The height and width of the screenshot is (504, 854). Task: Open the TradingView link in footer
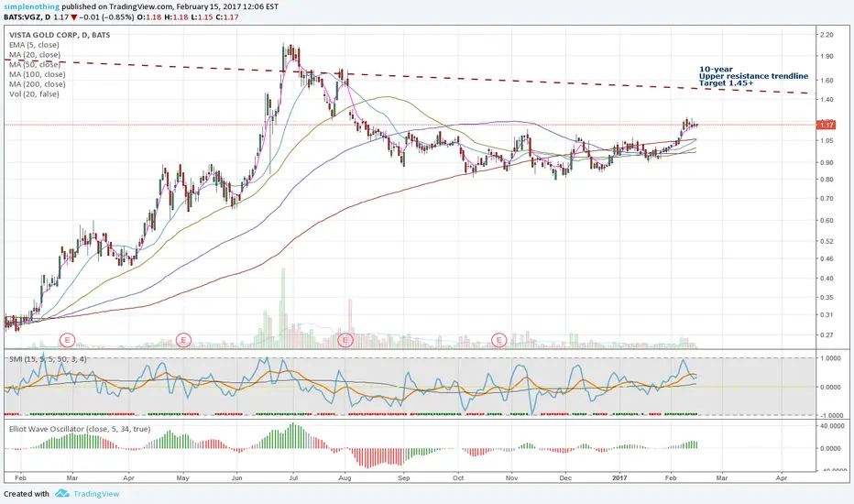[96, 494]
